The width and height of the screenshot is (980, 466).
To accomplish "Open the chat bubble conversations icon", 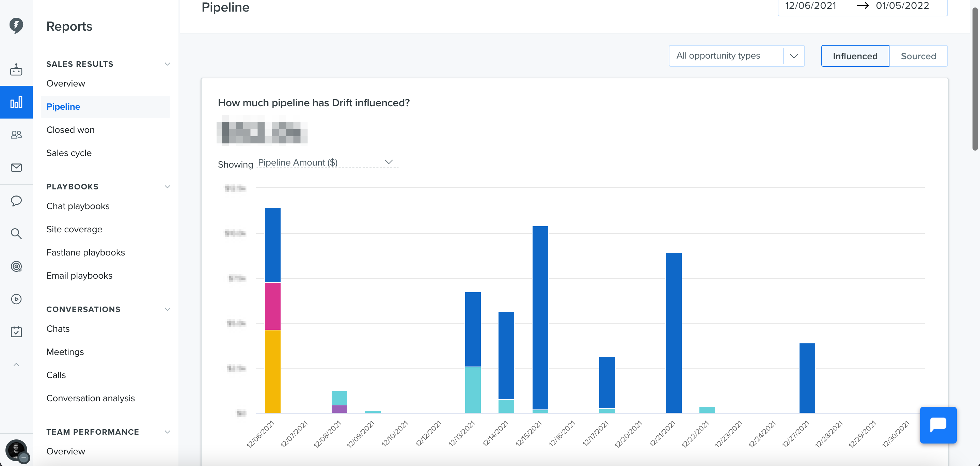I will 16,201.
